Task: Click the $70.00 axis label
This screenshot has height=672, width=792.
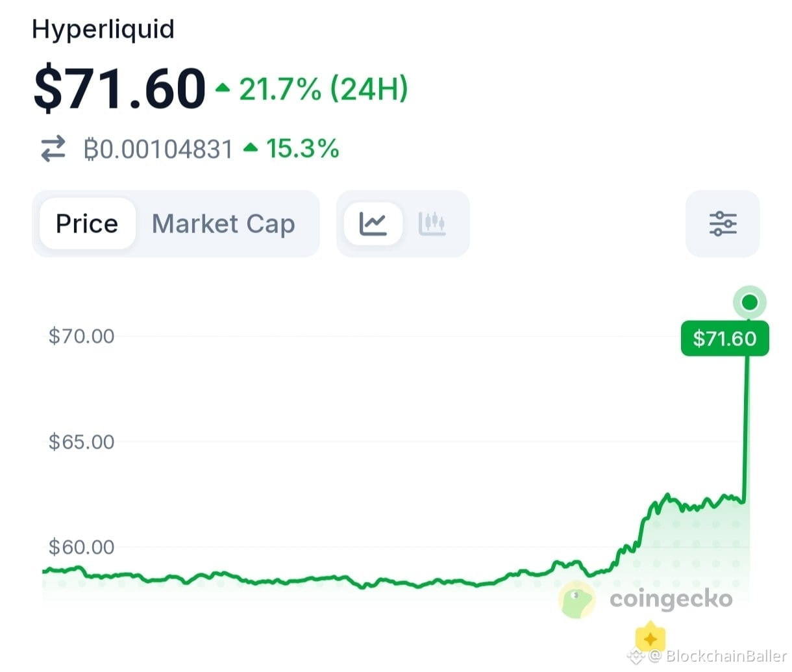Action: tap(81, 336)
